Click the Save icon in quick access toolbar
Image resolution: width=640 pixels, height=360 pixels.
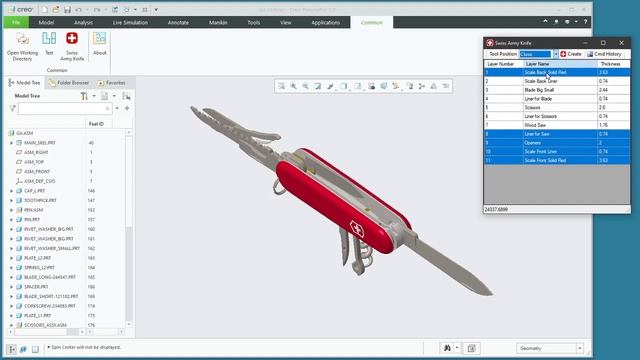pyautogui.click(x=67, y=9)
